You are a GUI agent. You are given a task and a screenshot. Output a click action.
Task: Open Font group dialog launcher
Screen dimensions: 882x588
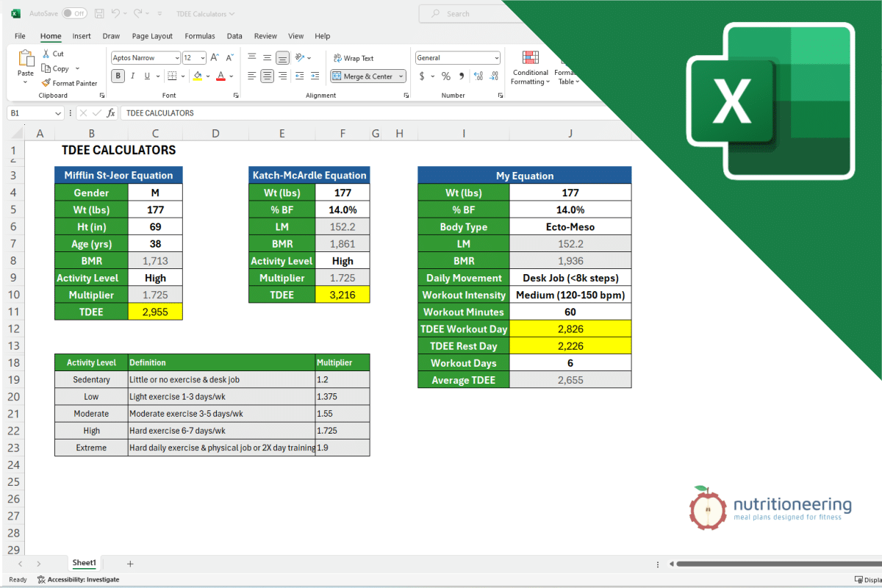pyautogui.click(x=236, y=96)
